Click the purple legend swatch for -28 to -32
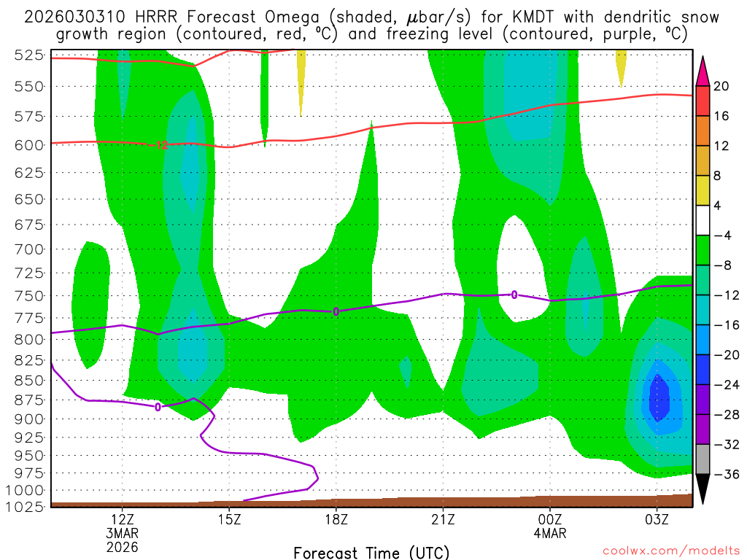The height and width of the screenshot is (560, 747). coord(703,429)
